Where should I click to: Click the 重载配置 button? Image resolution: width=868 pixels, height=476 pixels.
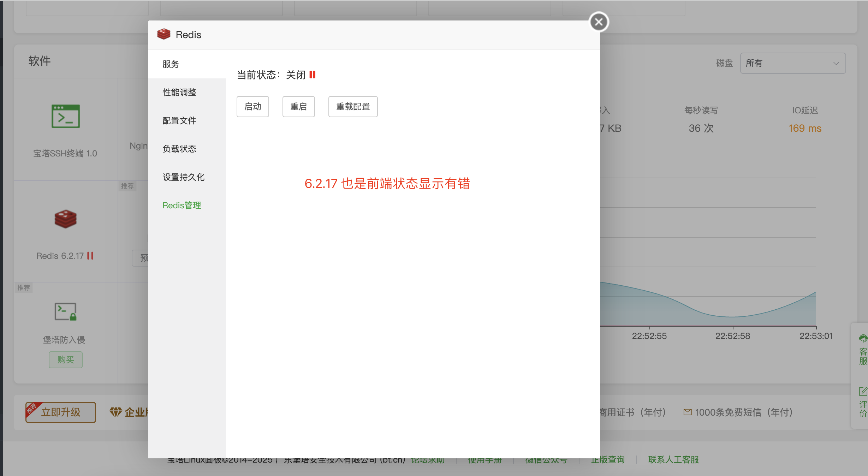point(353,107)
